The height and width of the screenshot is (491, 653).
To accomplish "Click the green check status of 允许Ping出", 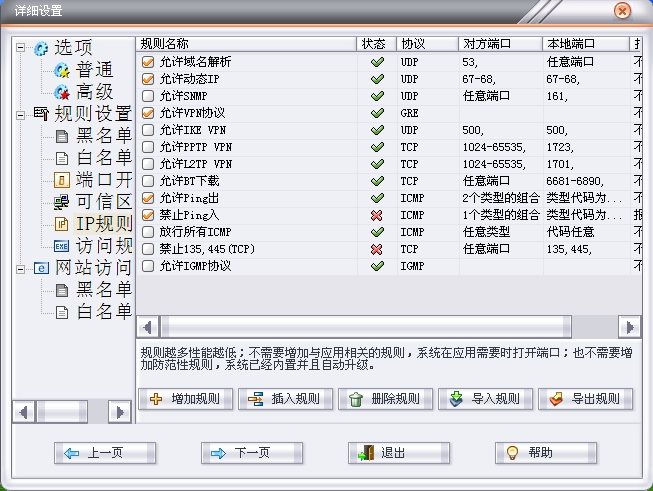I will 377,198.
